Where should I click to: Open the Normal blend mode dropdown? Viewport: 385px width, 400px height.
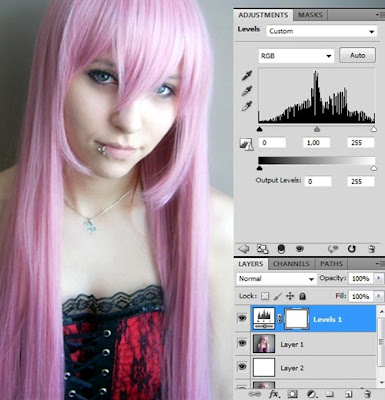coord(276,279)
